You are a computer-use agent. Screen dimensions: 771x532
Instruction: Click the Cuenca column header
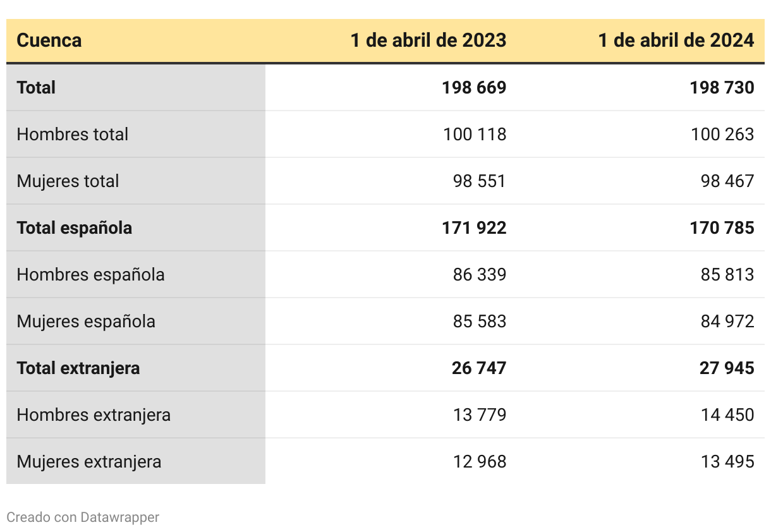(49, 40)
